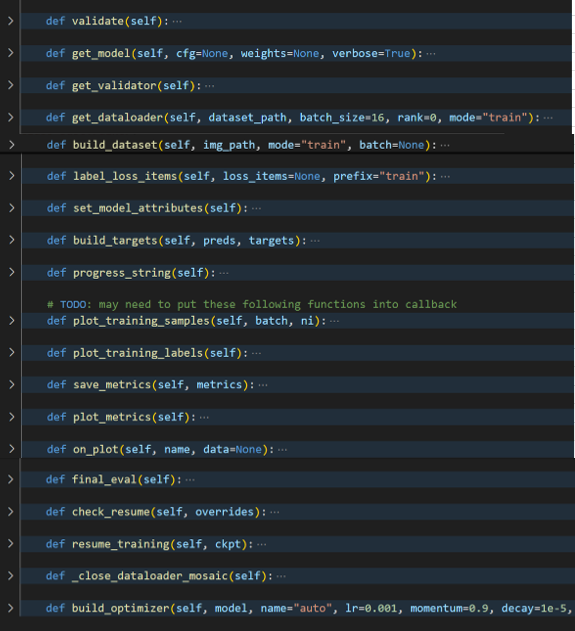Unfold the get_validator function
The height and width of the screenshot is (631, 575).
(11, 85)
